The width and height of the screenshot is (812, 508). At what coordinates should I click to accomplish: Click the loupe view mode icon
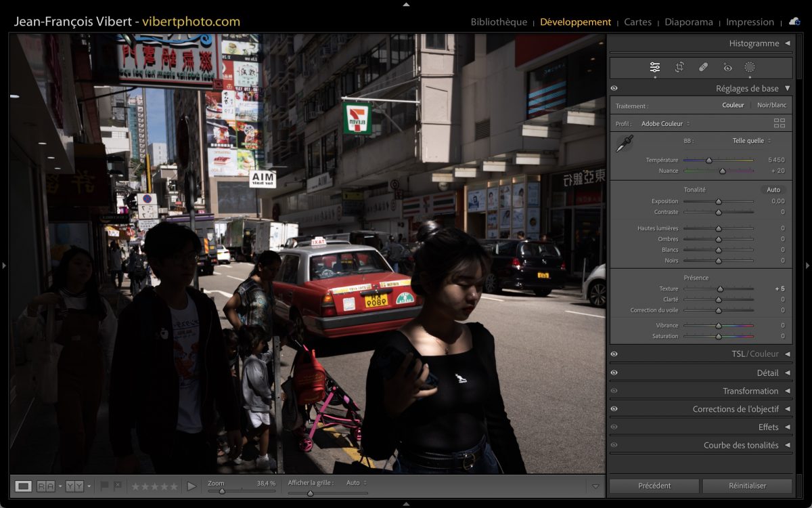tap(24, 486)
